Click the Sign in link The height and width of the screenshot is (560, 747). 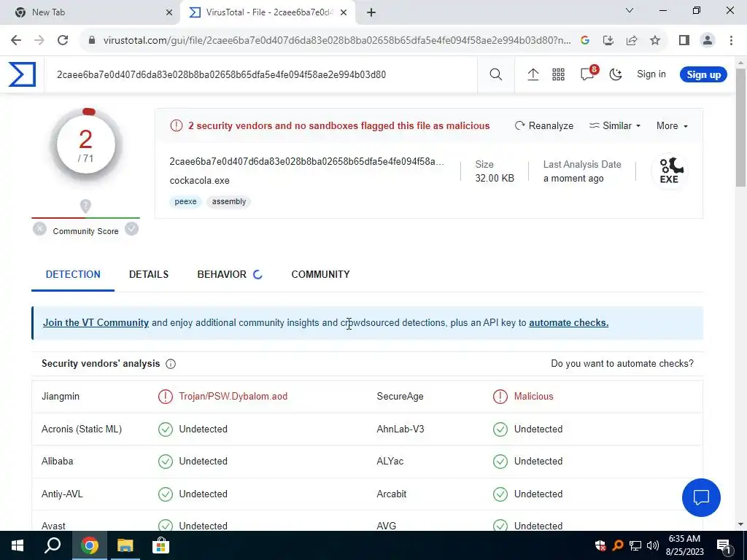(651, 74)
